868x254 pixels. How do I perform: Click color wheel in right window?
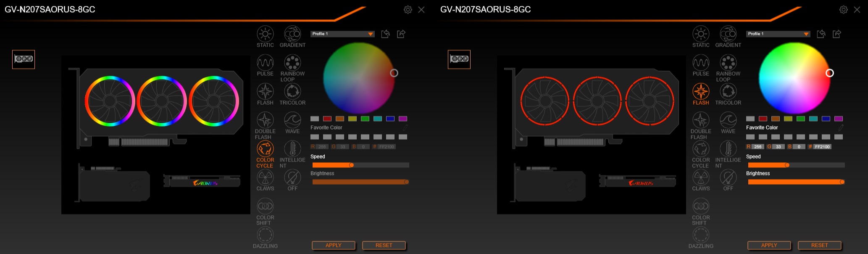(794, 78)
